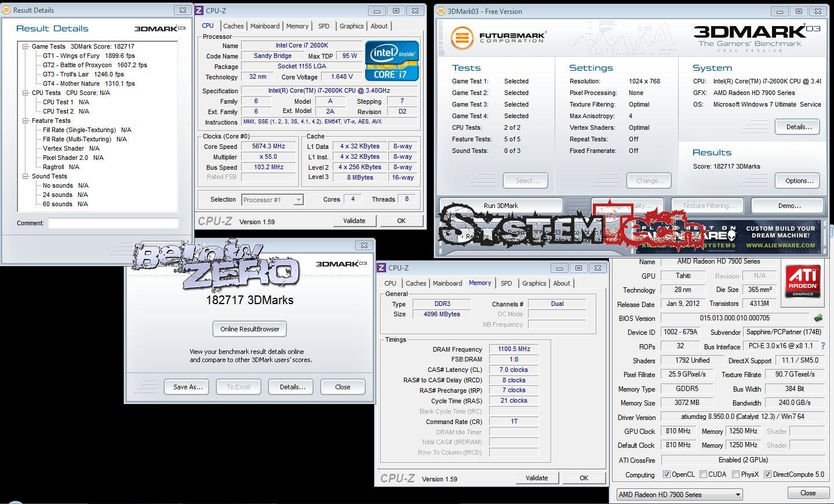Screen dimensions: 834x504
Task: Click the 3DMark03 title bar icon
Action: [x=442, y=11]
